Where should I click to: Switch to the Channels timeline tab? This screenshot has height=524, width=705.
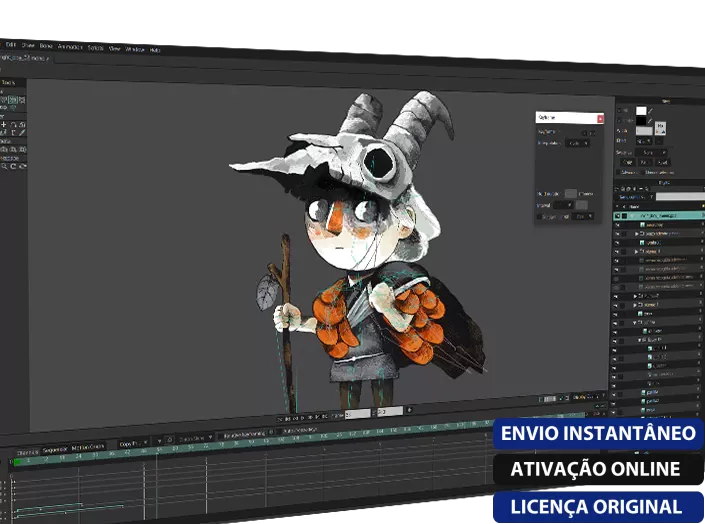[x=27, y=451]
